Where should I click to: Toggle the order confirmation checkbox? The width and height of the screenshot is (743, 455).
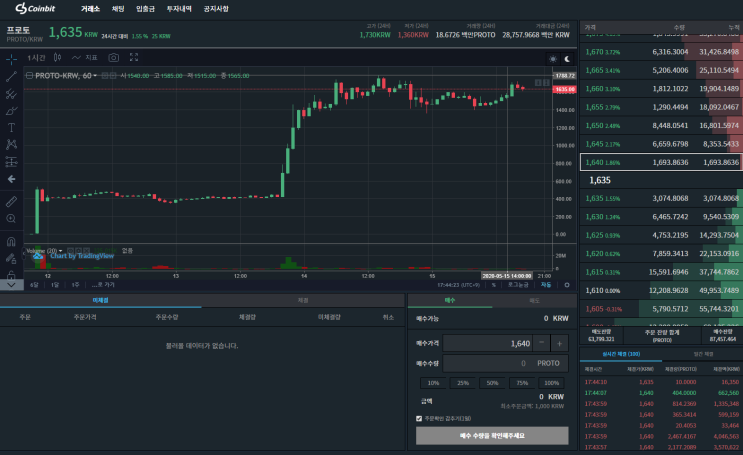pos(419,419)
